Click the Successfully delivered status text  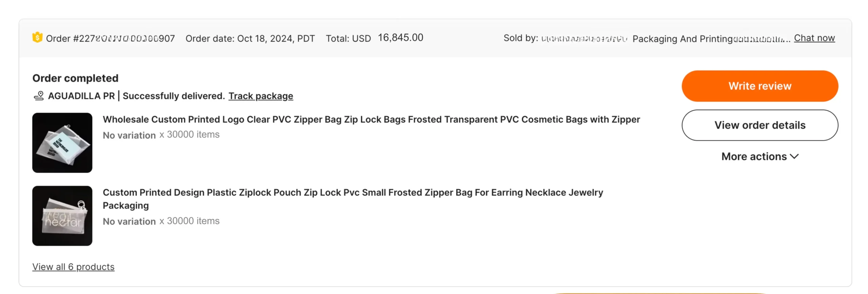[174, 96]
